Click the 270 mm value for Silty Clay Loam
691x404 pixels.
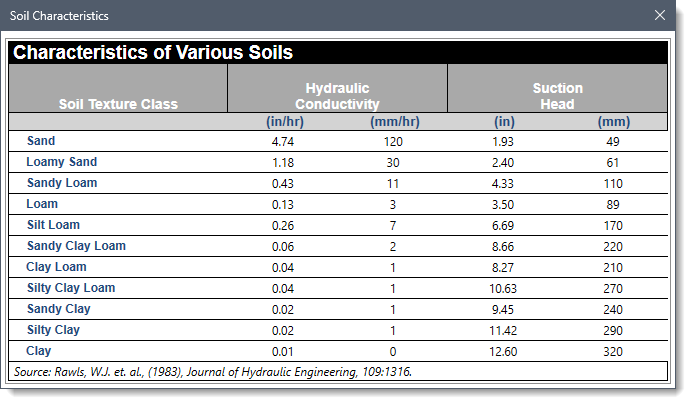(613, 289)
